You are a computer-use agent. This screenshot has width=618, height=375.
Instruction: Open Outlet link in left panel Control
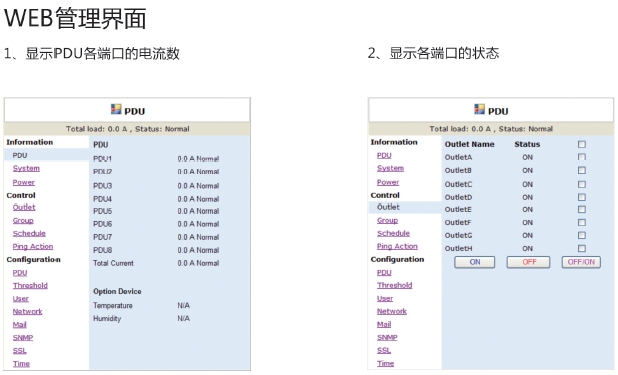coord(24,207)
